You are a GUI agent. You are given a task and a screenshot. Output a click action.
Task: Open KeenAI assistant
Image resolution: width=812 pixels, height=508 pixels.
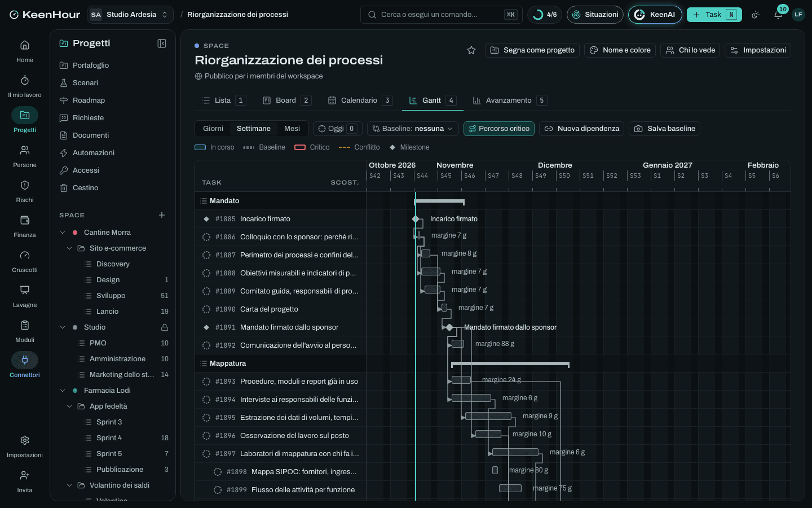pos(655,15)
